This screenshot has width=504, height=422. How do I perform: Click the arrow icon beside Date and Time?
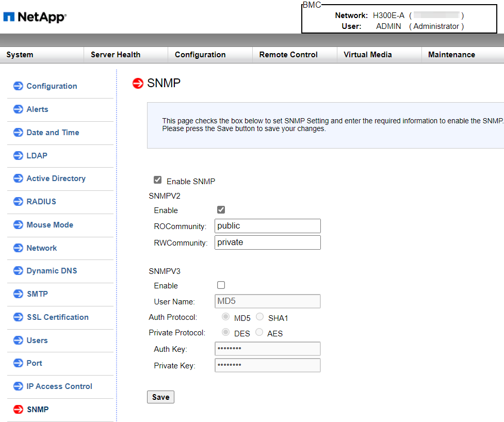coord(19,133)
